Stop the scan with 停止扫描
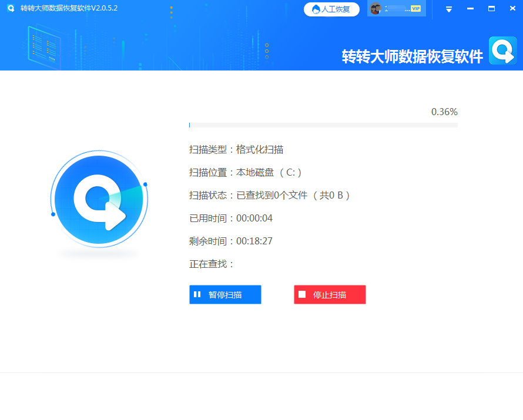Viewport: 523px width, 420px height. point(330,294)
